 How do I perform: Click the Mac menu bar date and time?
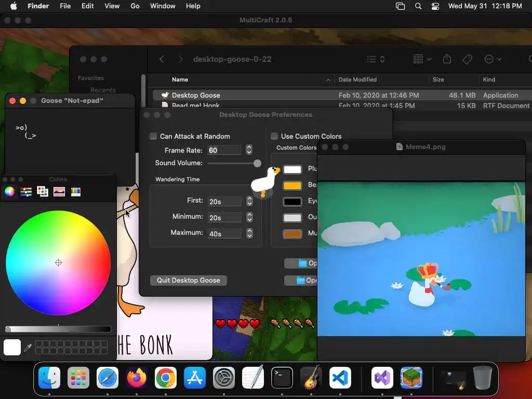click(x=485, y=6)
